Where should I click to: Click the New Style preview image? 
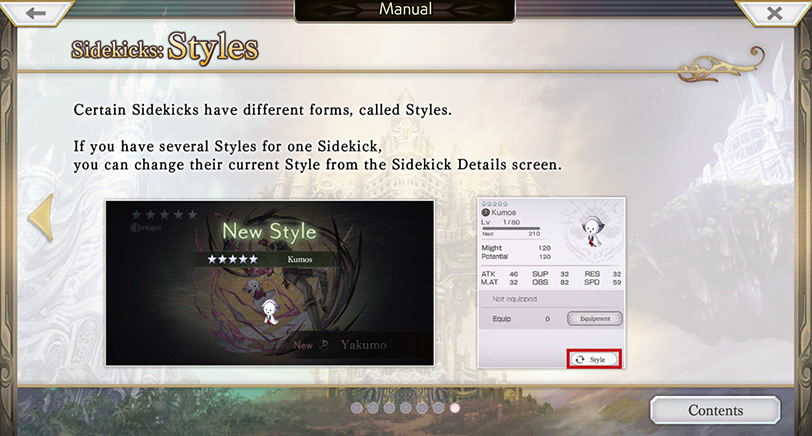click(x=270, y=283)
